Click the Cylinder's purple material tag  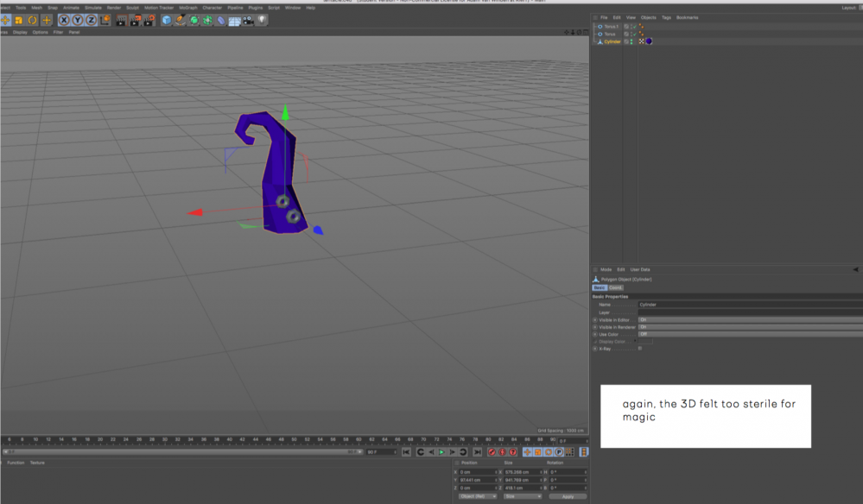649,41
